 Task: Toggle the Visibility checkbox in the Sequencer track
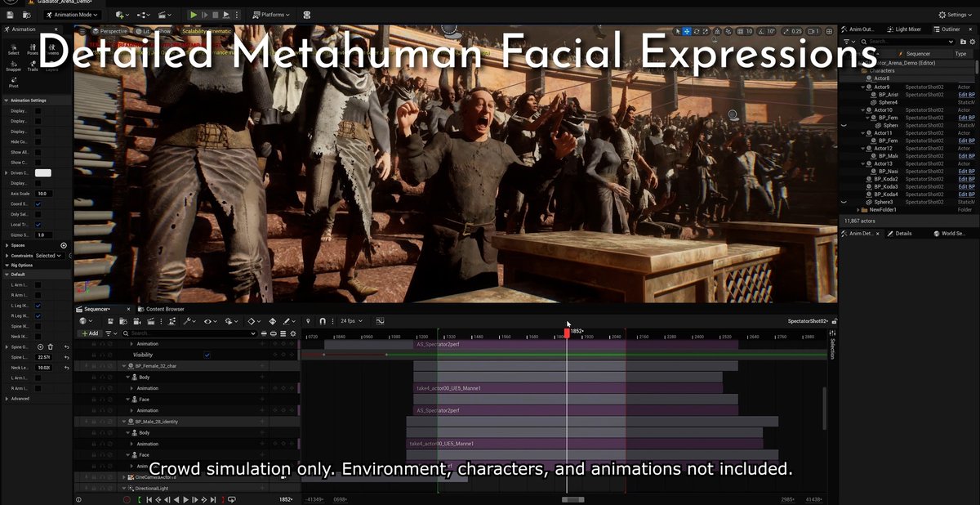tap(207, 355)
